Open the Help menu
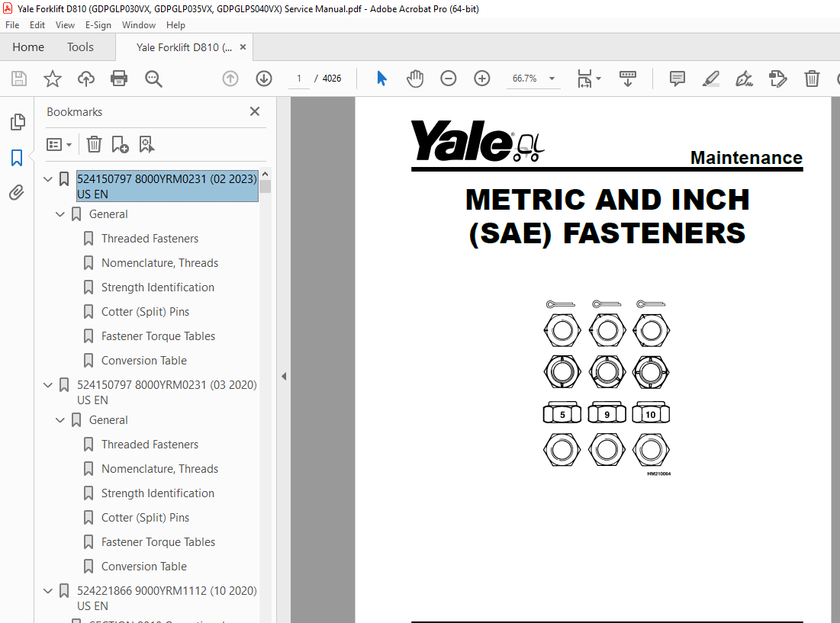Image resolution: width=840 pixels, height=623 pixels. (x=175, y=25)
